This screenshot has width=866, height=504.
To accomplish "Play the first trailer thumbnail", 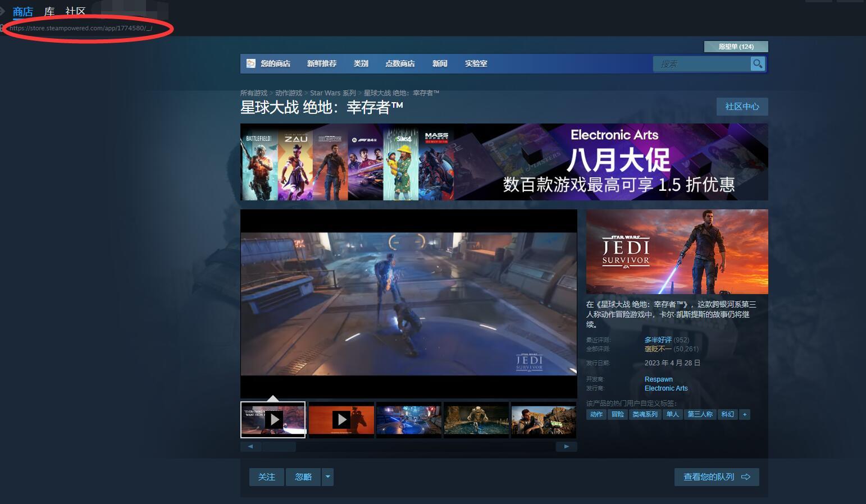I will [273, 419].
